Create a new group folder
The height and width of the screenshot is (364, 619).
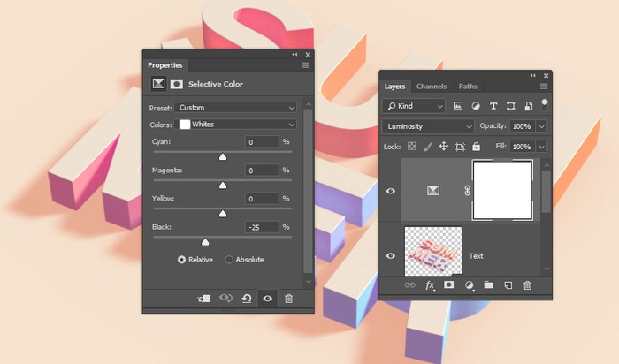coord(489,285)
